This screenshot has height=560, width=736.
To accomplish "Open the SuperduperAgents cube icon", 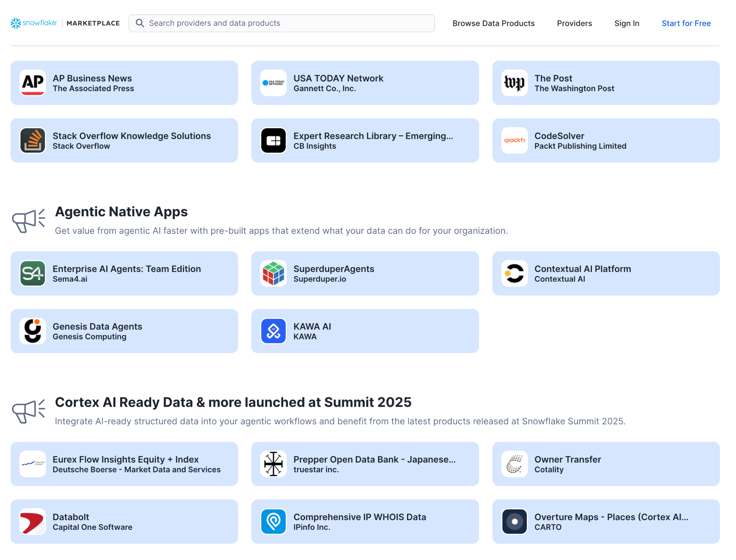I will (x=273, y=273).
